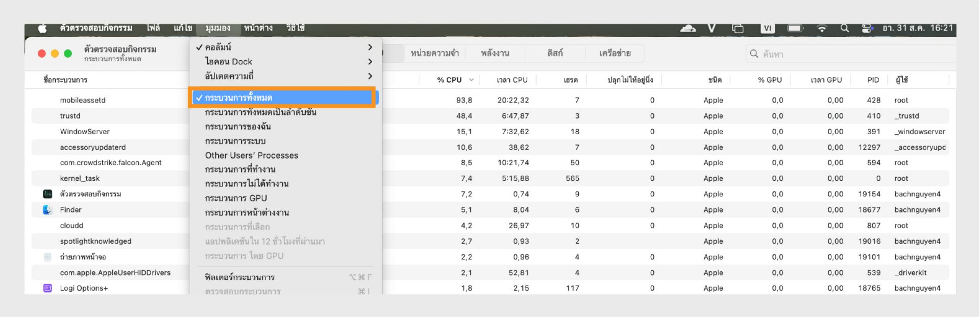Click the Finder icon in process list
Image resolution: width=980 pixels, height=317 pixels.
47,210
